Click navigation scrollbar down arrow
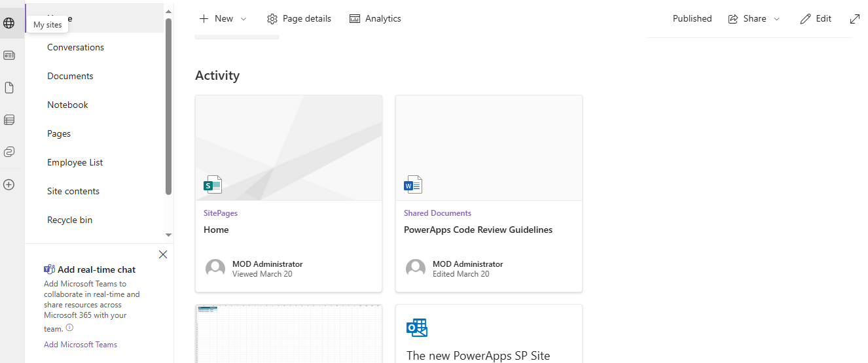868x363 pixels. [x=168, y=234]
